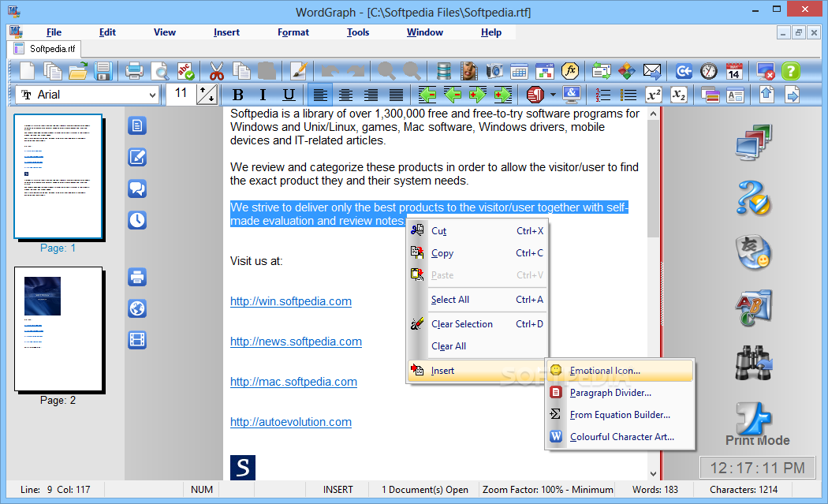
Task: Click the binoculars icon in right panel
Action: (754, 363)
